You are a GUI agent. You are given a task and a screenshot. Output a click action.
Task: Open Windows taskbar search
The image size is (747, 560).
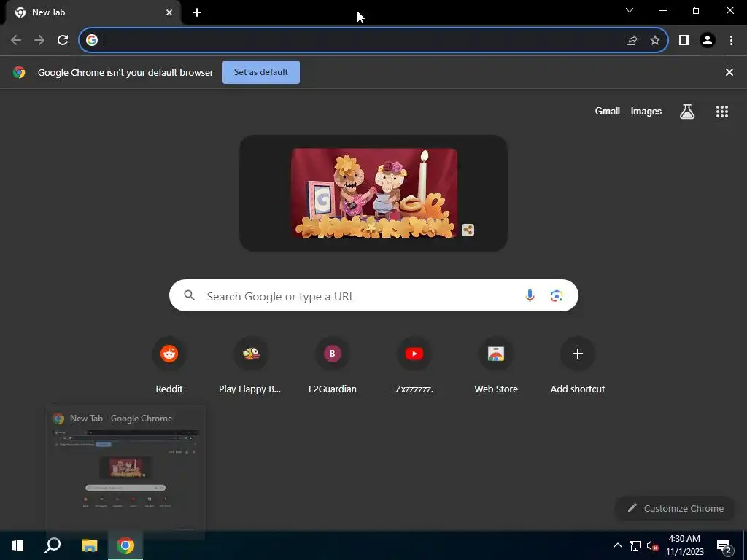[53, 545]
